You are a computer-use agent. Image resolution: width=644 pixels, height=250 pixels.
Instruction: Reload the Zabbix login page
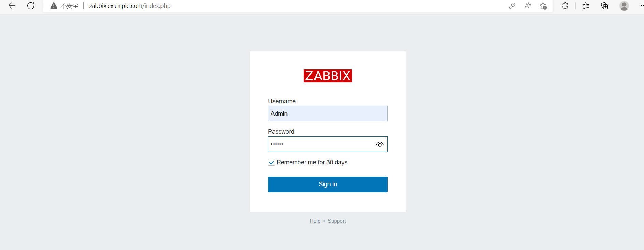tap(31, 6)
